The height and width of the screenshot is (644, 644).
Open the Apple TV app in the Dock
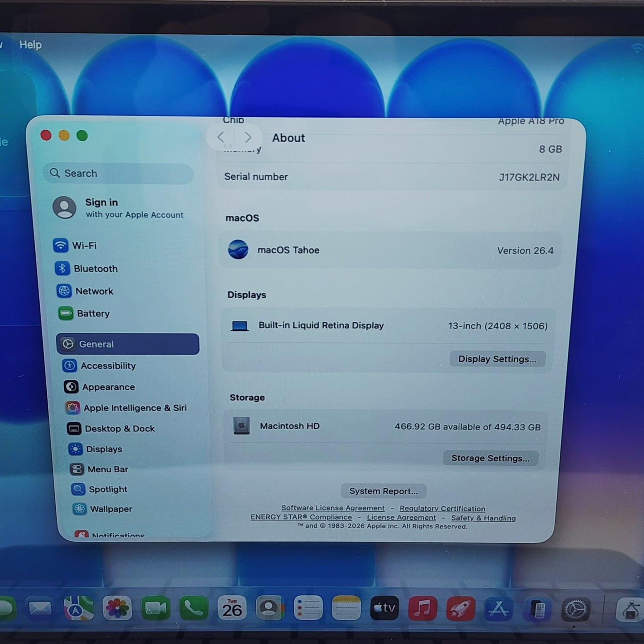385,608
